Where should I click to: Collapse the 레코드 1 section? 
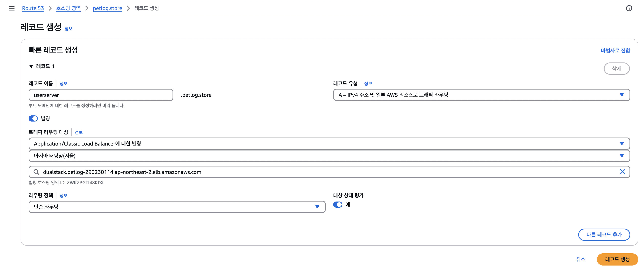point(31,66)
